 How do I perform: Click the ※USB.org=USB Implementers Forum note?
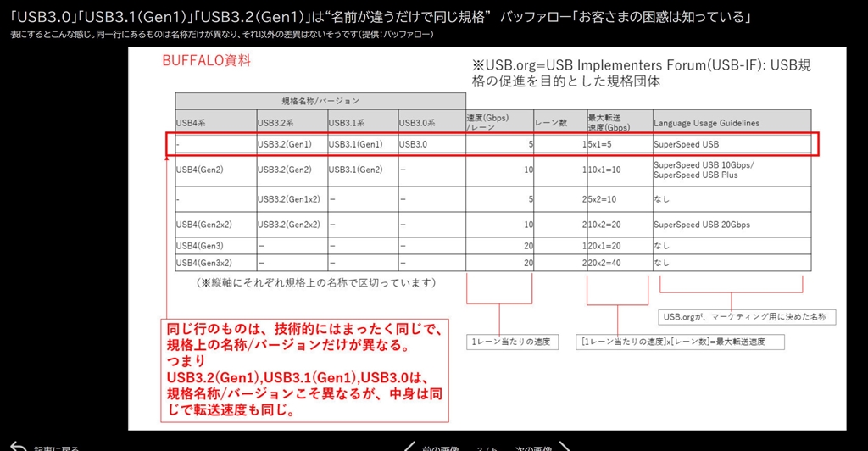641,73
